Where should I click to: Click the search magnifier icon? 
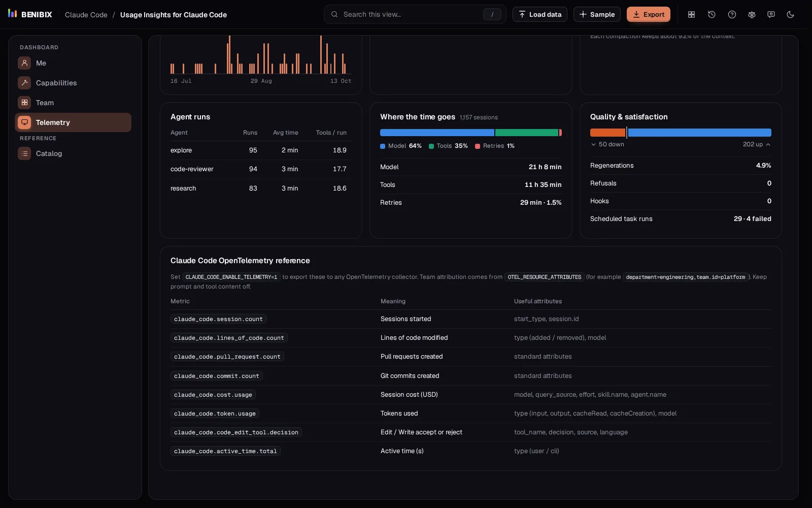pos(334,14)
